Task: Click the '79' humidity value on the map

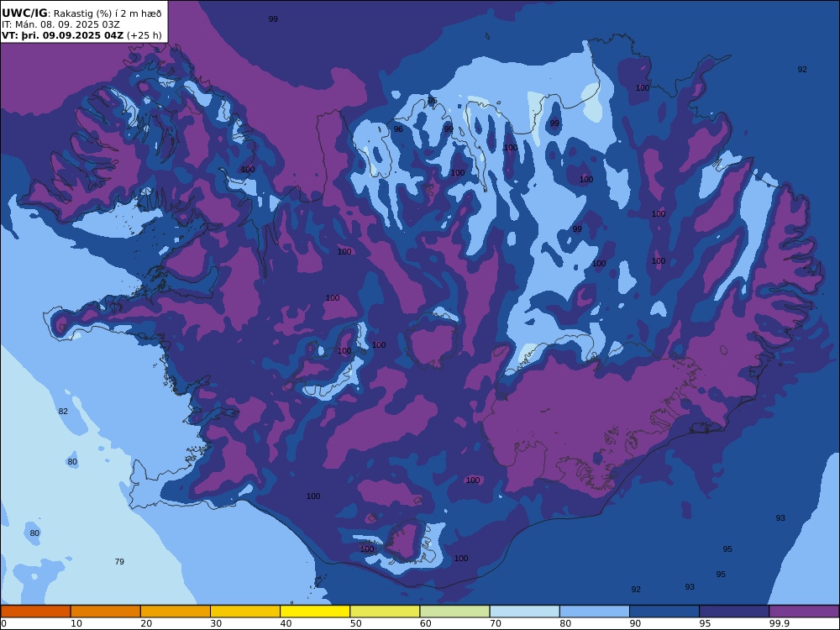Action: click(119, 561)
